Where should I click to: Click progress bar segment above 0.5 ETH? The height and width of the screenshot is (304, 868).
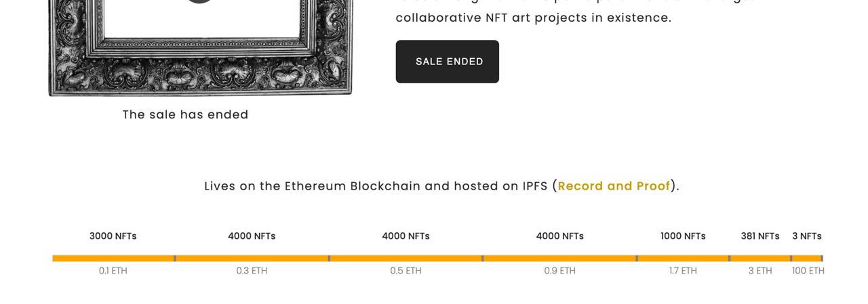pos(406,259)
